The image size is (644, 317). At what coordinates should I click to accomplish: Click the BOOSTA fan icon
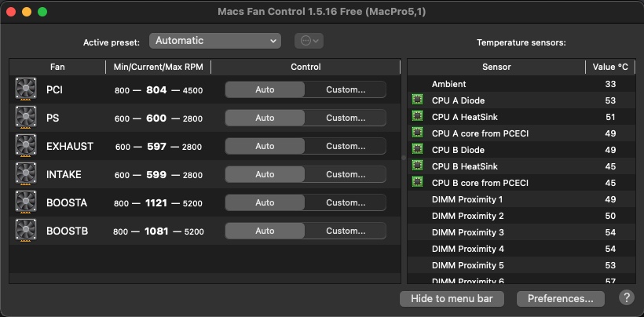(26, 202)
